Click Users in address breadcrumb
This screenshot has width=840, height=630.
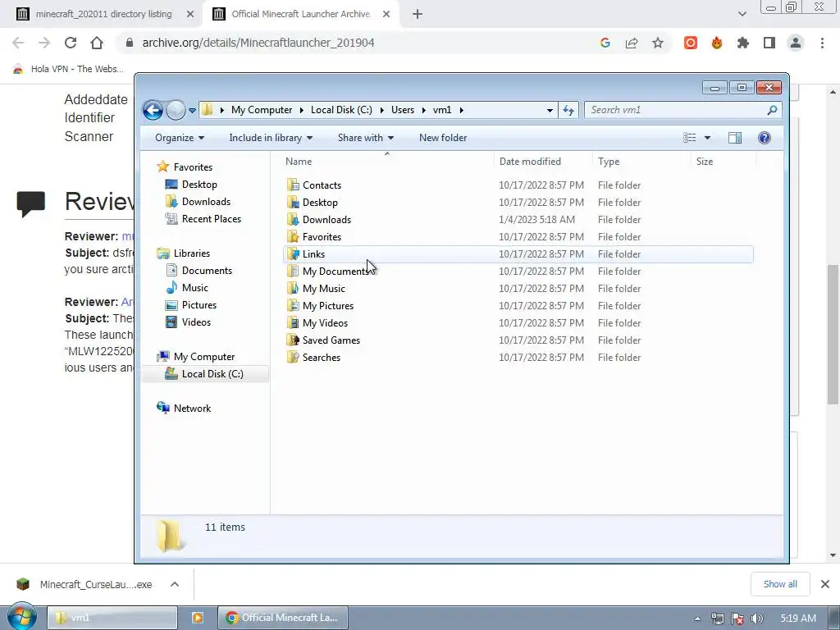402,110
